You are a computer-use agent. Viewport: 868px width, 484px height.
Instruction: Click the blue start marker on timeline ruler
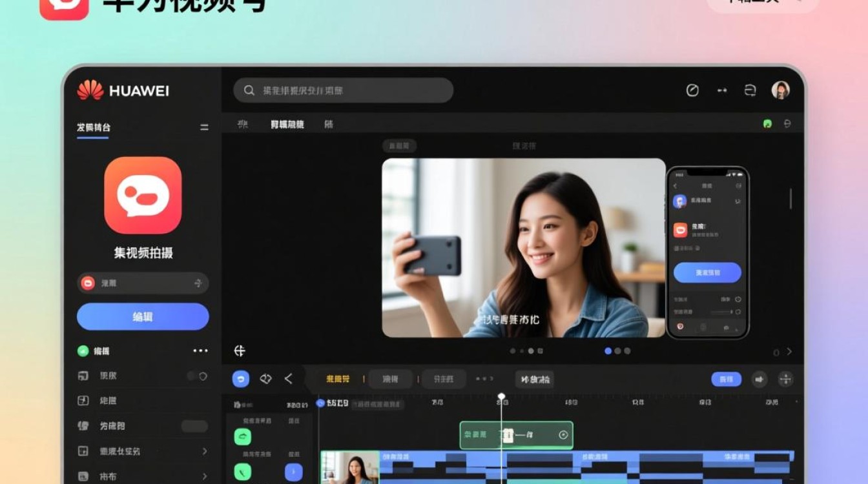click(x=320, y=403)
